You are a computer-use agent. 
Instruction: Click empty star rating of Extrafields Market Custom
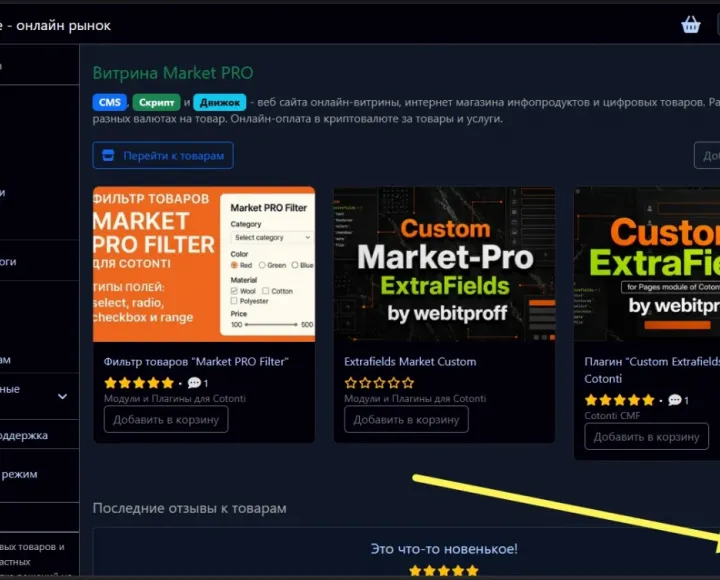coord(380,383)
